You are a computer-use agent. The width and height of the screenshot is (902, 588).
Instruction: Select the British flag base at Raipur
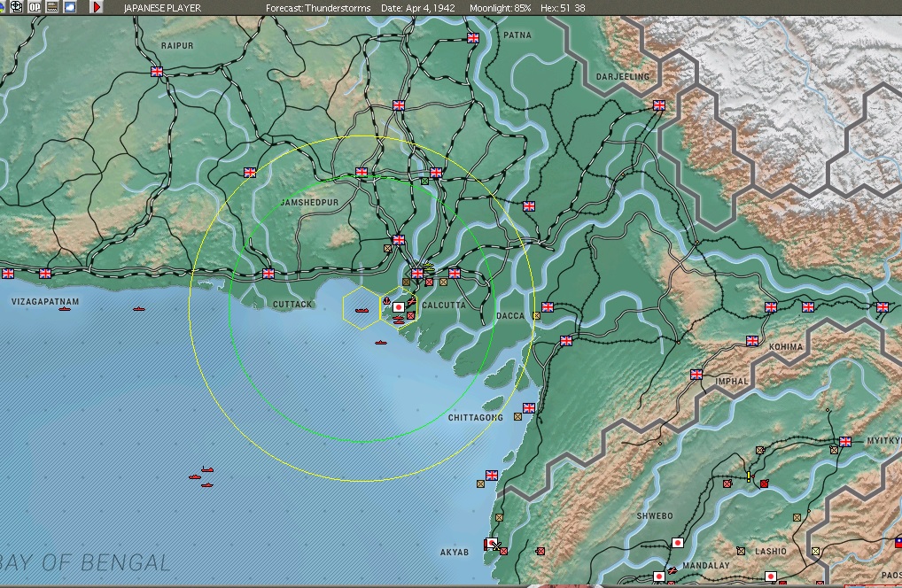(157, 71)
